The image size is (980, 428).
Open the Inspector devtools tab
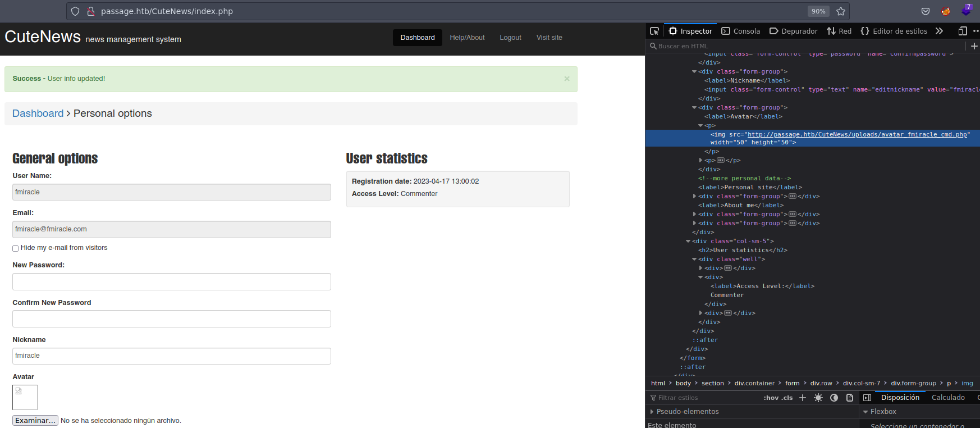(x=690, y=31)
